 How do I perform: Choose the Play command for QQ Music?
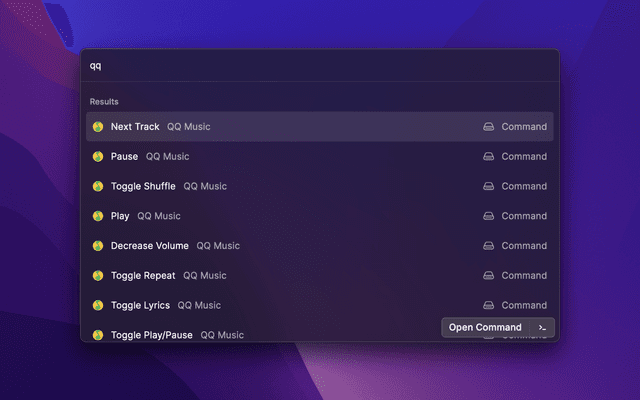(x=120, y=216)
